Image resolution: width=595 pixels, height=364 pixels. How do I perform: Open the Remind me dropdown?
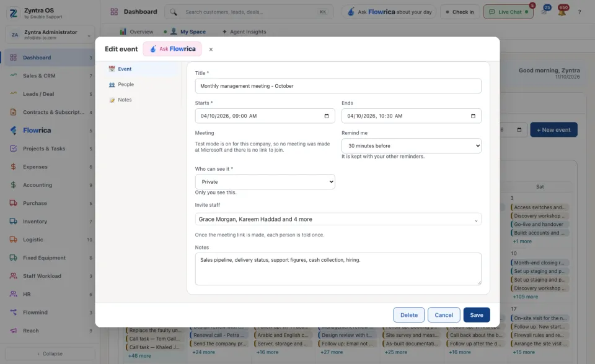point(412,146)
